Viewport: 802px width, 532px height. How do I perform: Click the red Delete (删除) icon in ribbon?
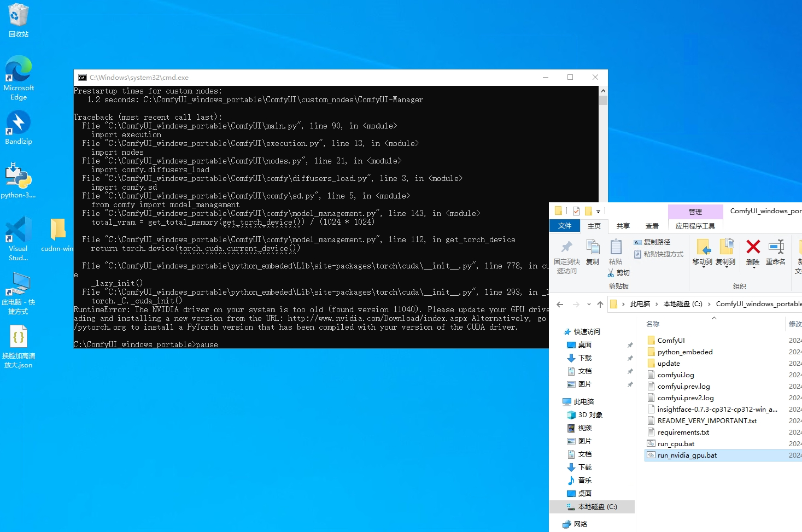coord(753,252)
